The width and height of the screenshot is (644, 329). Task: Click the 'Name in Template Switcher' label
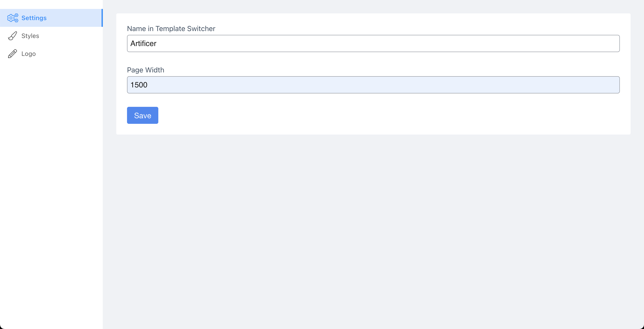coord(171,29)
